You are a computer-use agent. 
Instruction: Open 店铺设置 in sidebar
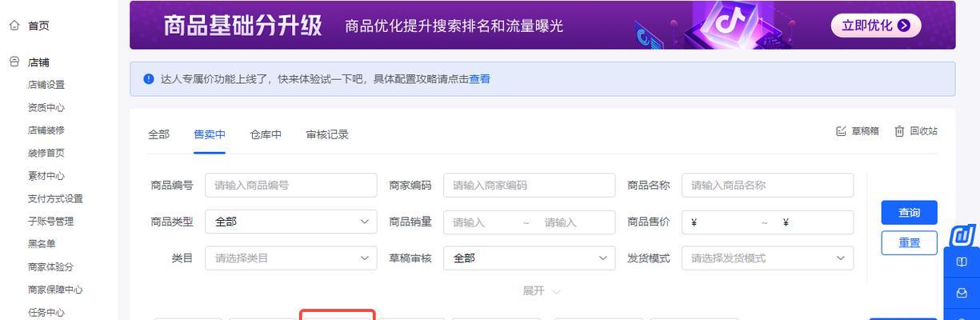click(x=46, y=85)
